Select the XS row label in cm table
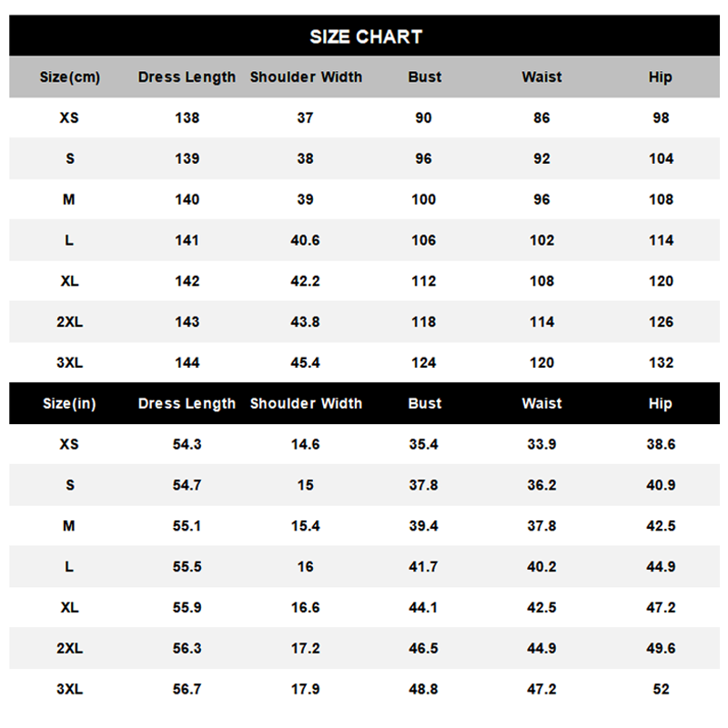The image size is (728, 728). [69, 118]
